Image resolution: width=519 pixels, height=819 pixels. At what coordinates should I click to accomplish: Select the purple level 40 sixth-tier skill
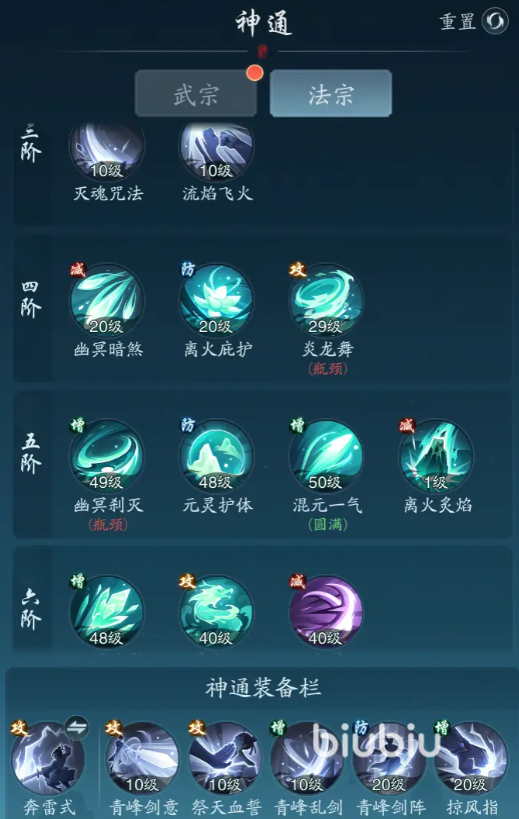[x=326, y=612]
